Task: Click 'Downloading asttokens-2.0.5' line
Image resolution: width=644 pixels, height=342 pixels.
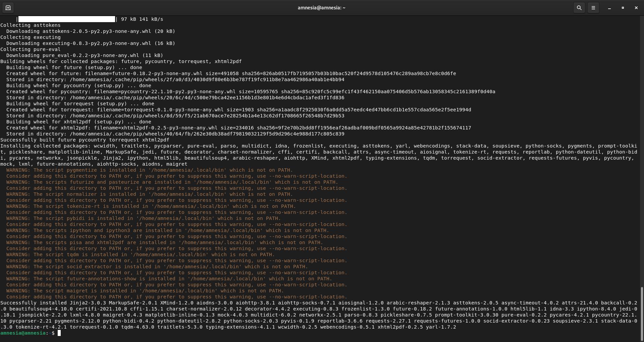Action: click(91, 31)
